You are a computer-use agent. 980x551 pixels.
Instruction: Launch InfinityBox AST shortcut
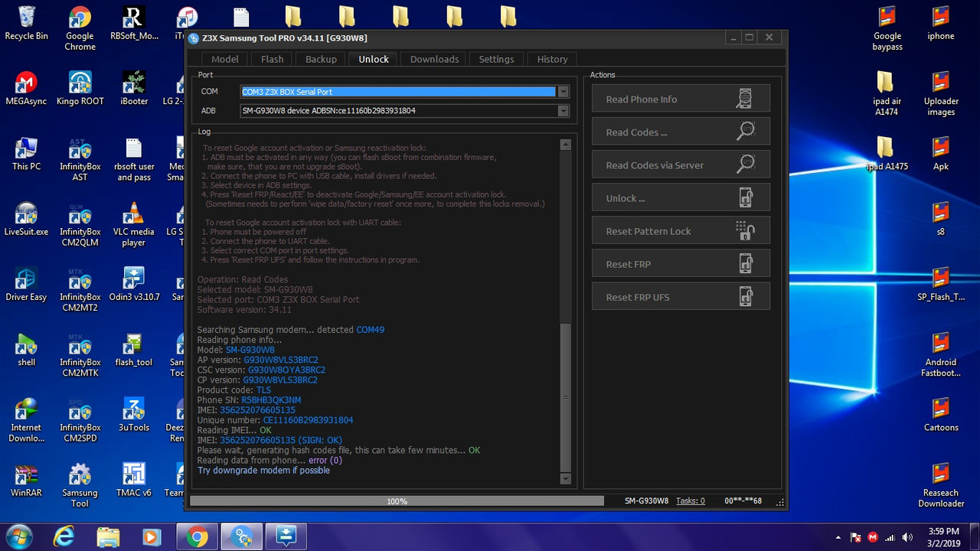point(80,159)
